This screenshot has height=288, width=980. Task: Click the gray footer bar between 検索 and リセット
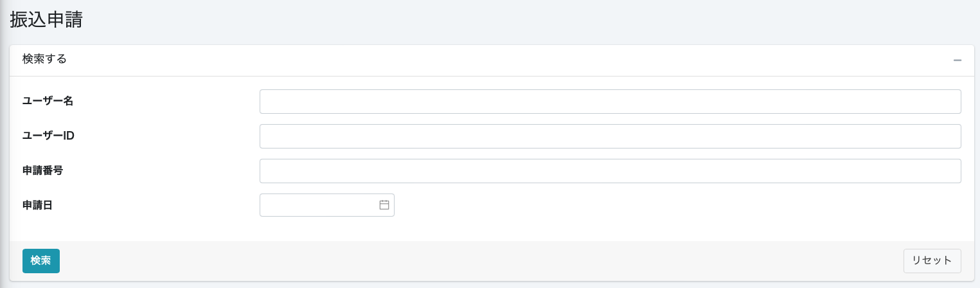pos(482,261)
